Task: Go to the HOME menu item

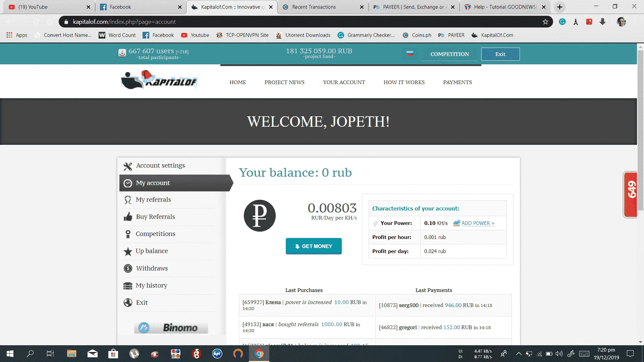Action: click(238, 82)
